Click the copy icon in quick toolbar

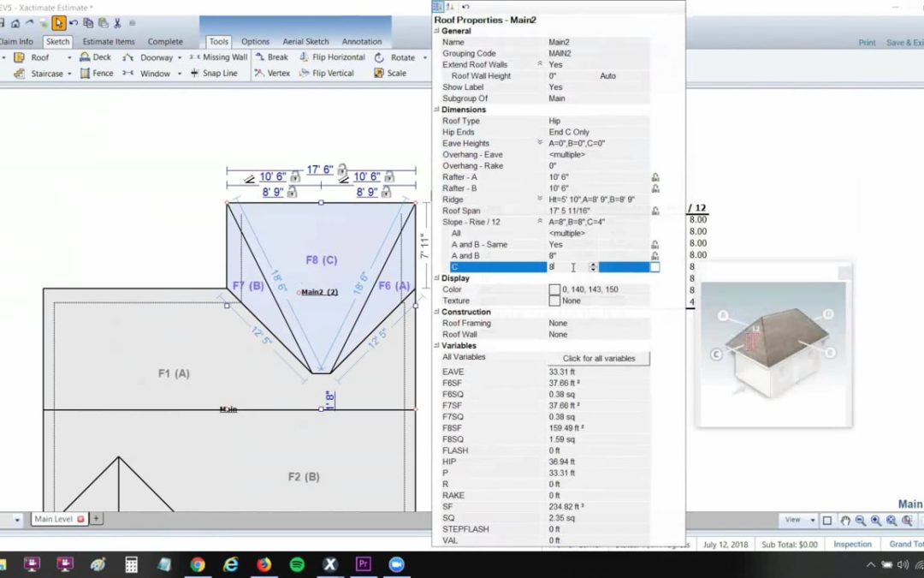(88, 23)
